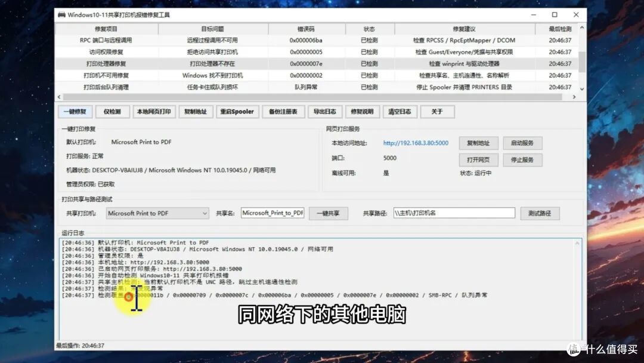Click the table's scroll-left arrow
This screenshot has width=644, height=363.
tap(59, 97)
